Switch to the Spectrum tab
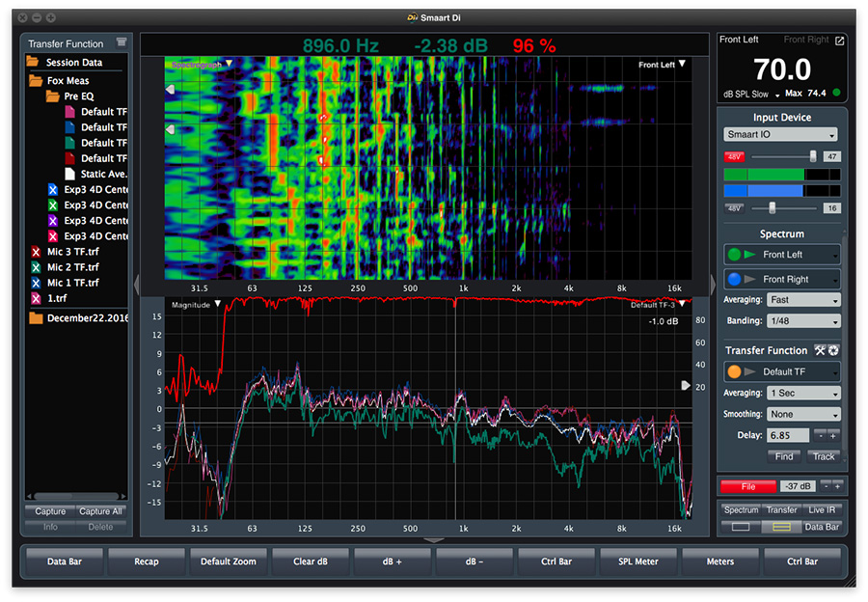 click(x=741, y=509)
